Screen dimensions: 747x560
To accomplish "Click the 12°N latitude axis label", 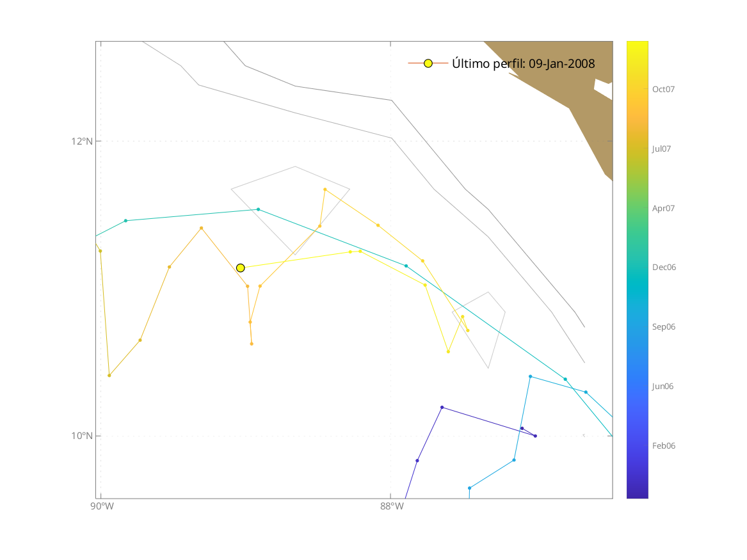I will [x=81, y=141].
